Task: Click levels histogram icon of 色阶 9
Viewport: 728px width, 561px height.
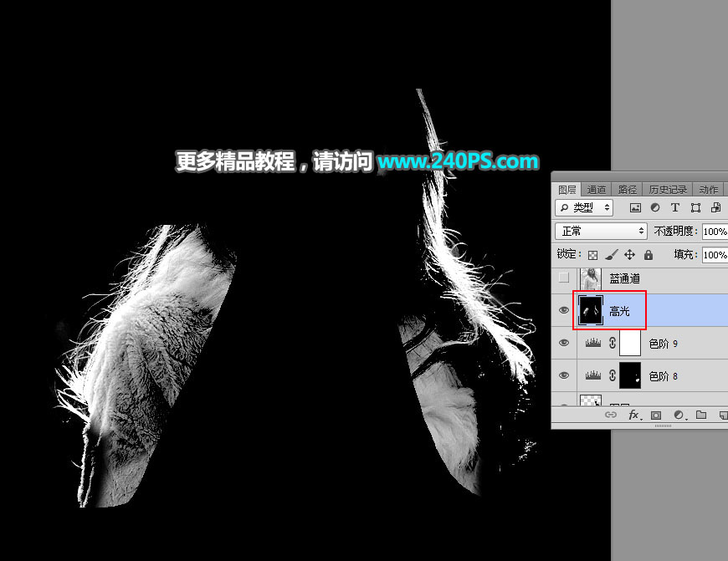Action: click(593, 343)
